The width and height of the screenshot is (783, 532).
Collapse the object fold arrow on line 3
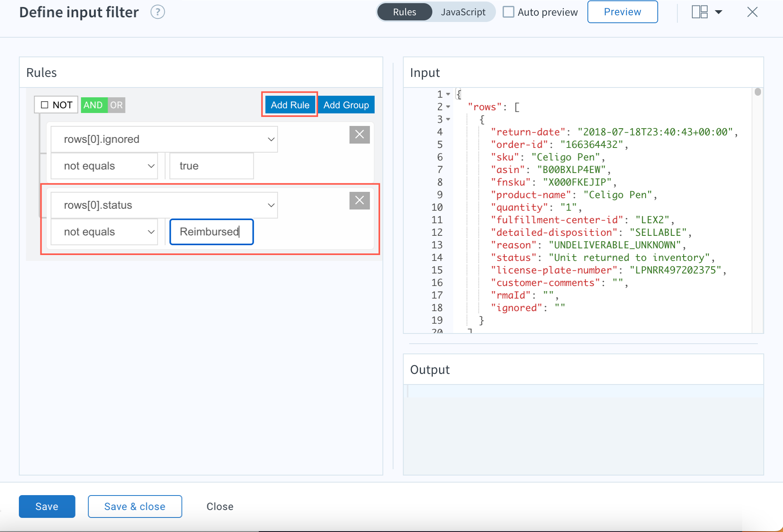(x=448, y=119)
